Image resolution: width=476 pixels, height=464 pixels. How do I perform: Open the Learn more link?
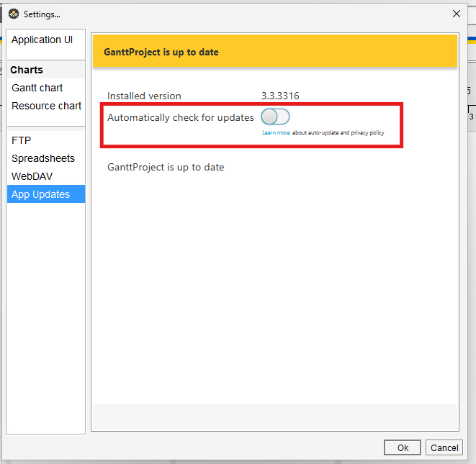tap(276, 132)
